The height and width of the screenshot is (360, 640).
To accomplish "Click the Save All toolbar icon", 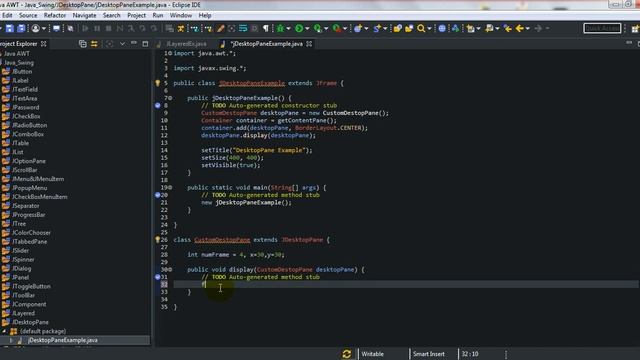I will (x=21, y=28).
